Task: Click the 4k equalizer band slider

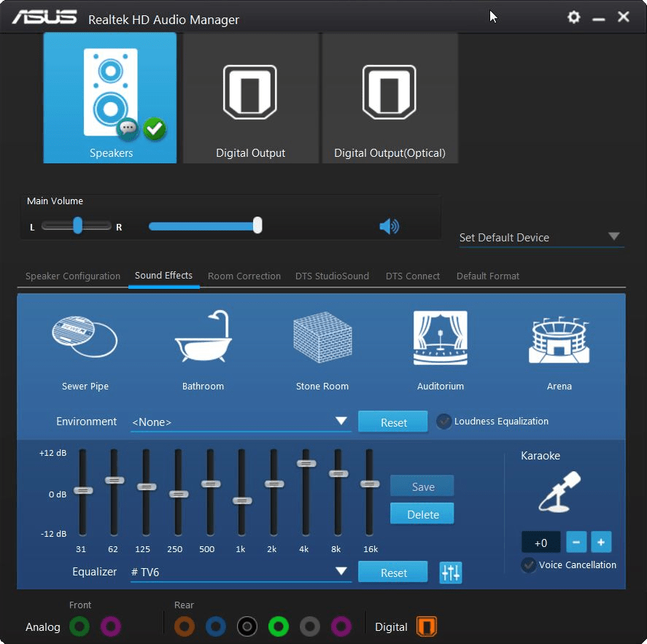Action: pyautogui.click(x=306, y=463)
